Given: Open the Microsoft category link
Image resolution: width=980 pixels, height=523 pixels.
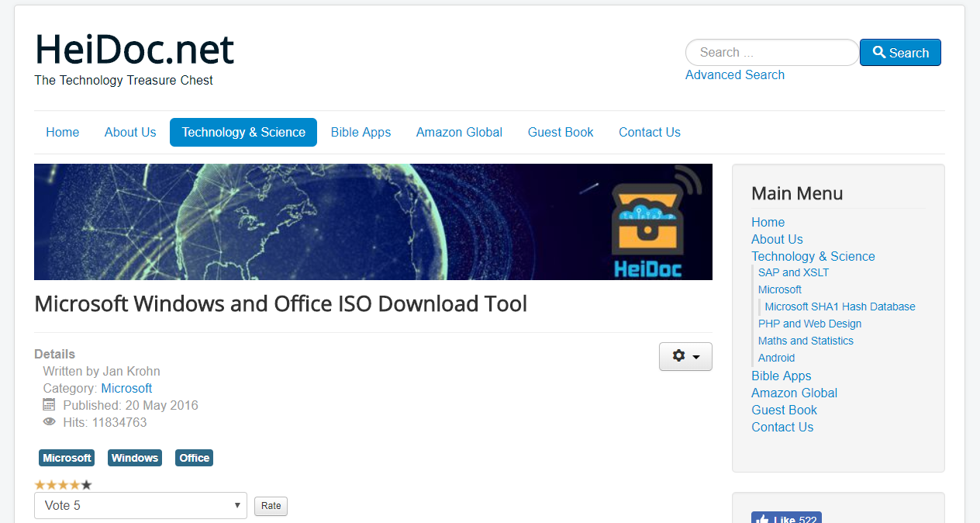Looking at the screenshot, I should tap(126, 388).
